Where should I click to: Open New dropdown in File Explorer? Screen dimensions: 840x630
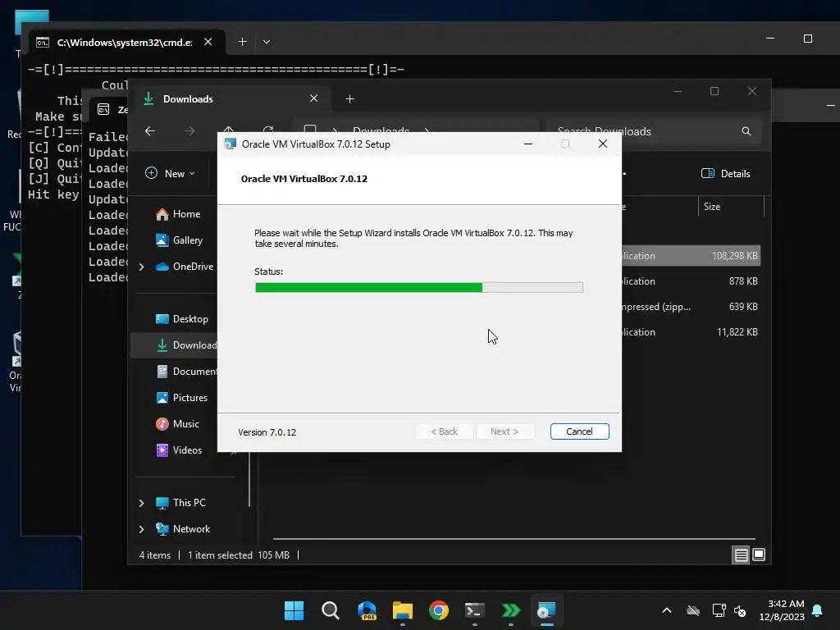coord(170,174)
